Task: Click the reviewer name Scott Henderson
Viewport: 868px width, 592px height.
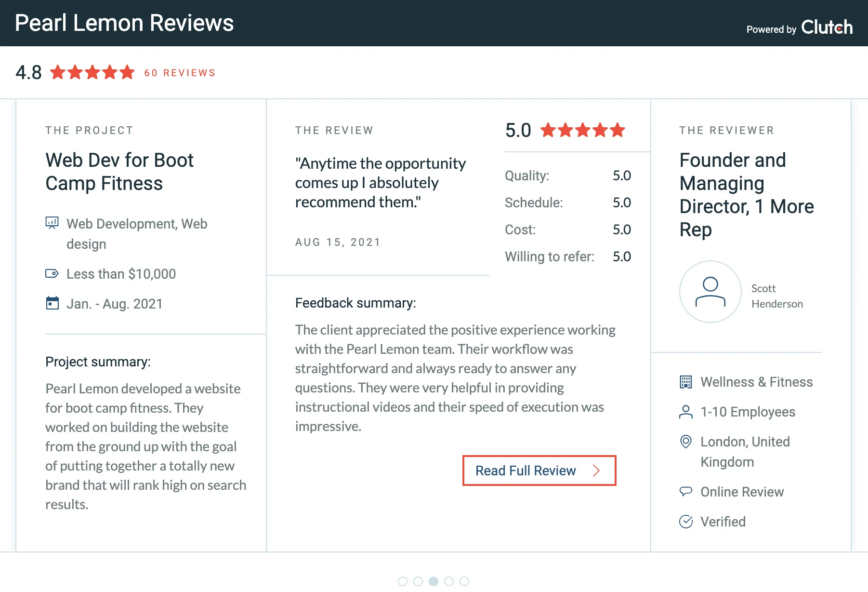Action: click(x=777, y=296)
